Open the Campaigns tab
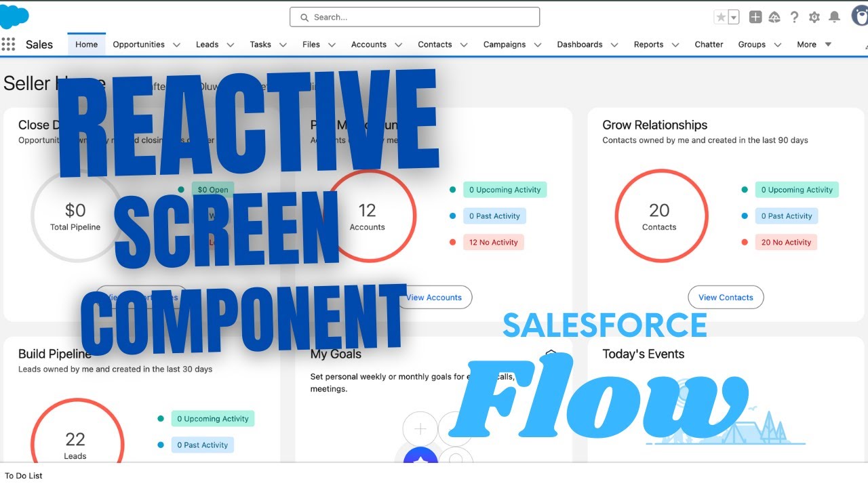Viewport: 868px width, 488px height. (x=505, y=45)
